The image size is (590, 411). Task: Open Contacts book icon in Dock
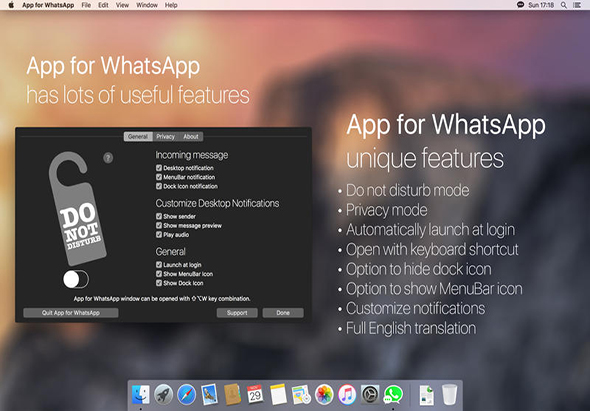(232, 394)
